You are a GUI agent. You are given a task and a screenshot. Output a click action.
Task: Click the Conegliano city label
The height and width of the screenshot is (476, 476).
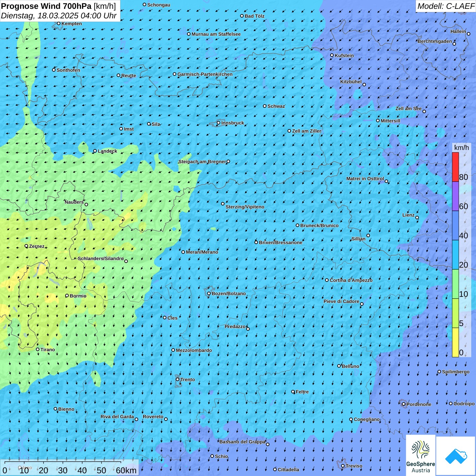[x=367, y=419]
